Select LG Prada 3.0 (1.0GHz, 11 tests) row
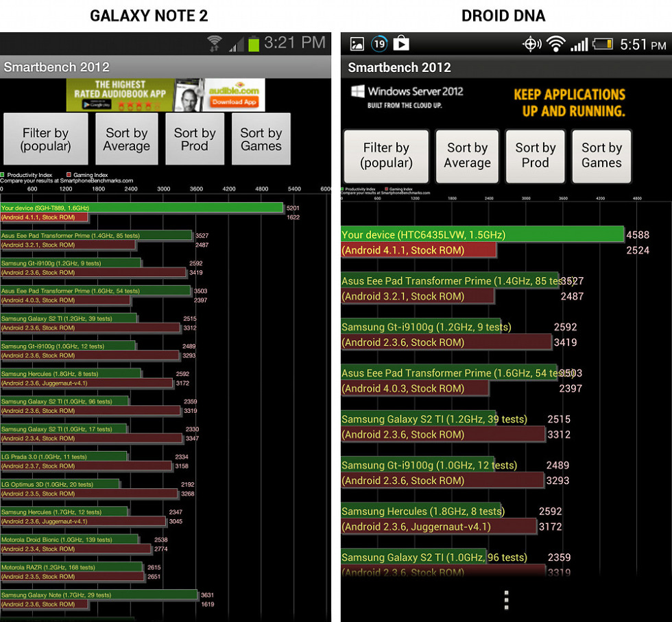672x622 pixels. 86,462
